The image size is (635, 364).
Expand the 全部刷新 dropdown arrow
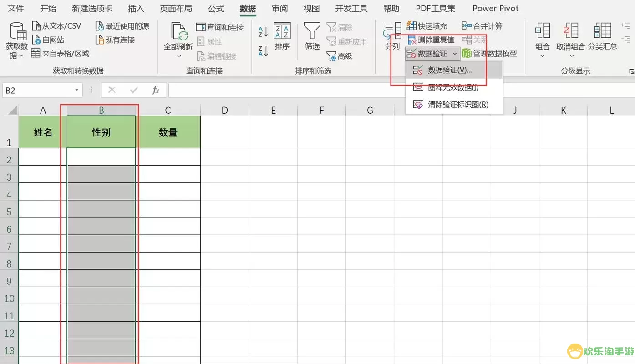coord(178,56)
